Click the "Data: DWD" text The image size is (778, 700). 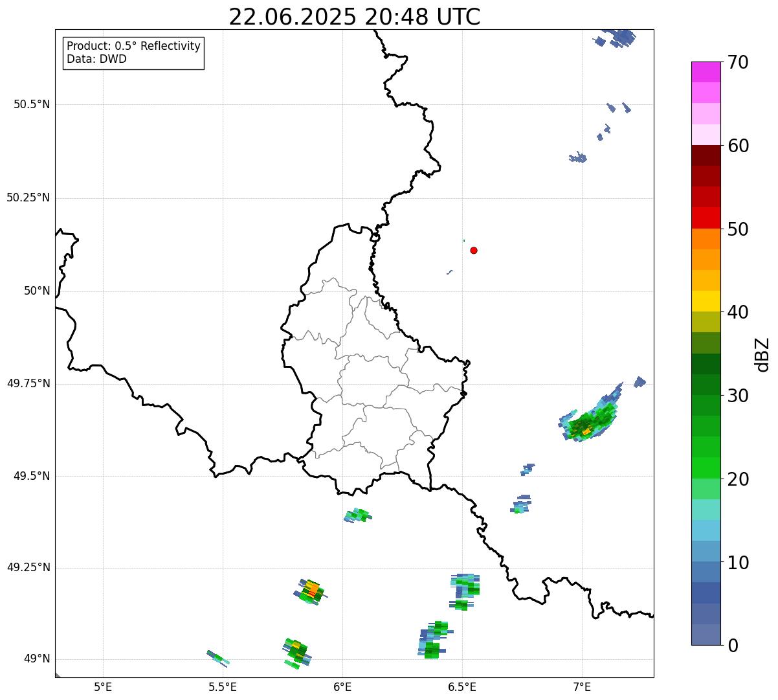click(x=96, y=59)
